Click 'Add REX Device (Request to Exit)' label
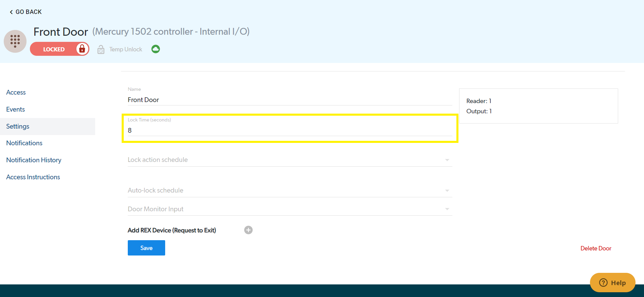Viewport: 644px width, 297px height. [x=172, y=230]
